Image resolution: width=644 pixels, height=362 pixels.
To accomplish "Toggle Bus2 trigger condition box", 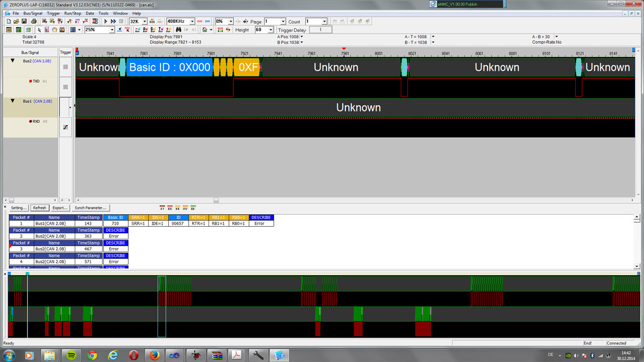I will [65, 67].
